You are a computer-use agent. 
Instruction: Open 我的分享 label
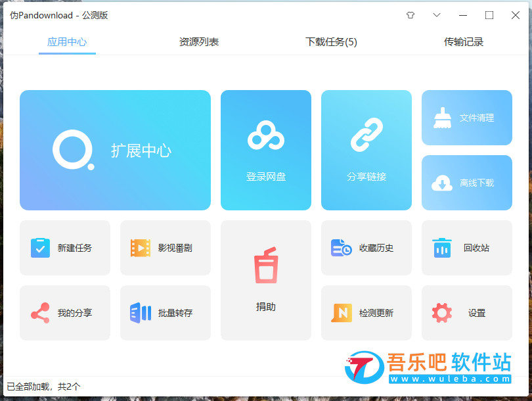(x=75, y=313)
